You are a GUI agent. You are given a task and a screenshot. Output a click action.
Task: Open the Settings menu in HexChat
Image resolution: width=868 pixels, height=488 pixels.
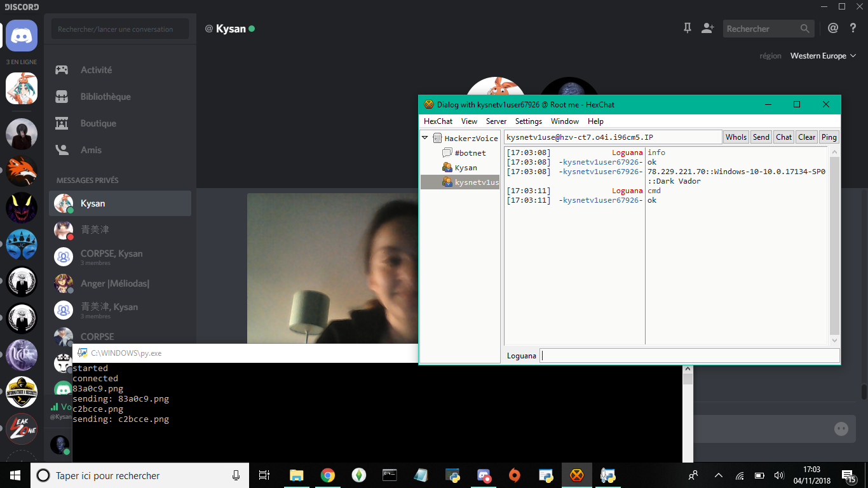click(529, 121)
